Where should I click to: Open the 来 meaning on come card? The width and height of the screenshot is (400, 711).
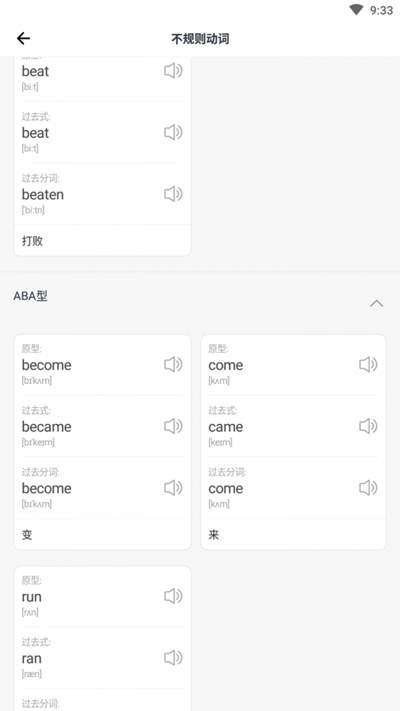(x=293, y=535)
